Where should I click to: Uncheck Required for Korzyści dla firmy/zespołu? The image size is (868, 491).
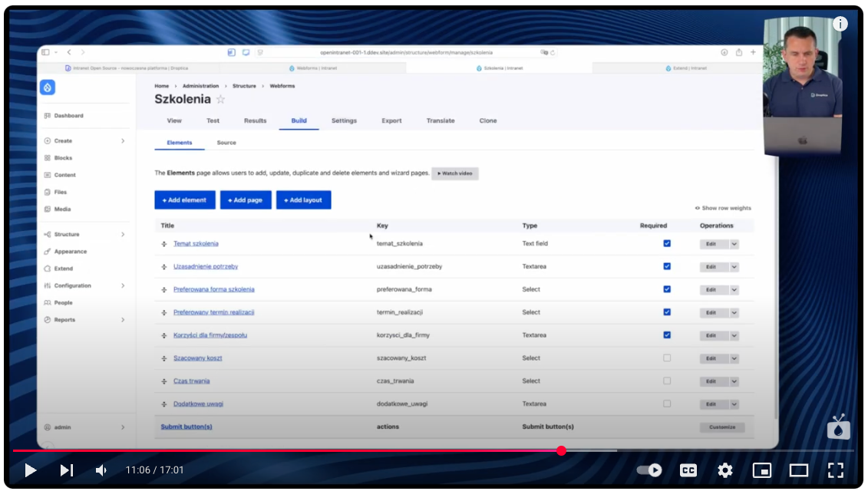667,335
